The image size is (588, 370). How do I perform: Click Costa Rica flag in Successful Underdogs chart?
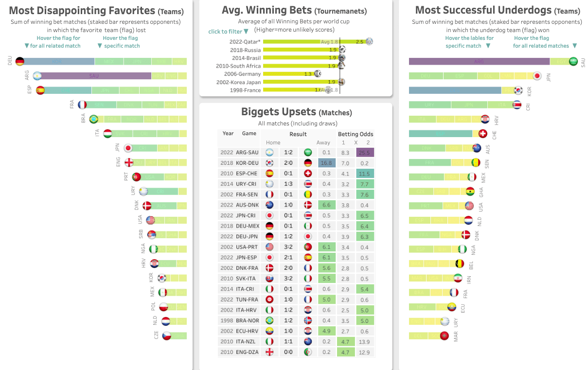click(x=517, y=105)
